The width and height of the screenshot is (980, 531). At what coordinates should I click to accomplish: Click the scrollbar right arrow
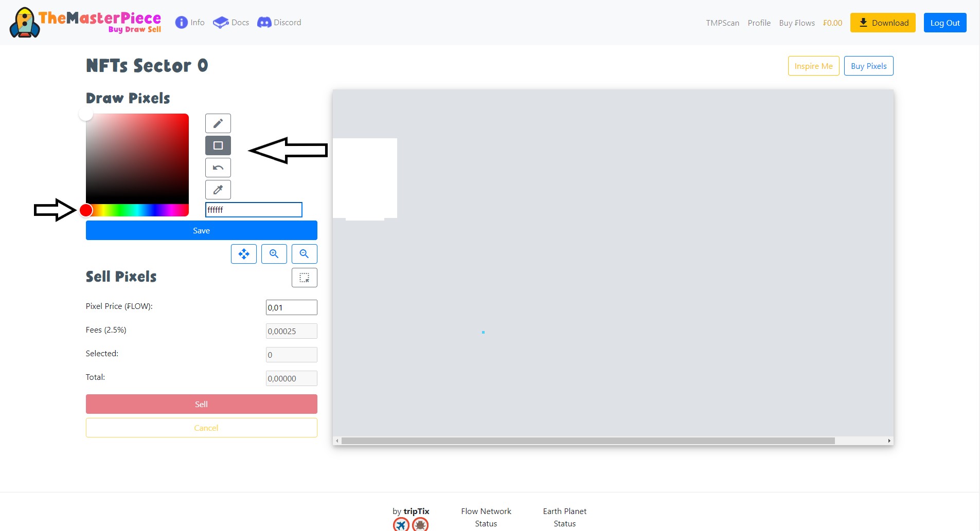pos(889,441)
